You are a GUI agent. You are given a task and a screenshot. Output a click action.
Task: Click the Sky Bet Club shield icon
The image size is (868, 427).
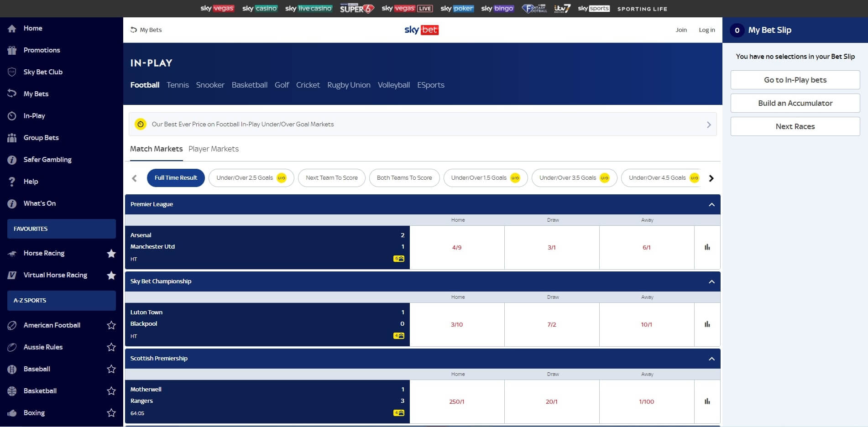[x=12, y=72]
